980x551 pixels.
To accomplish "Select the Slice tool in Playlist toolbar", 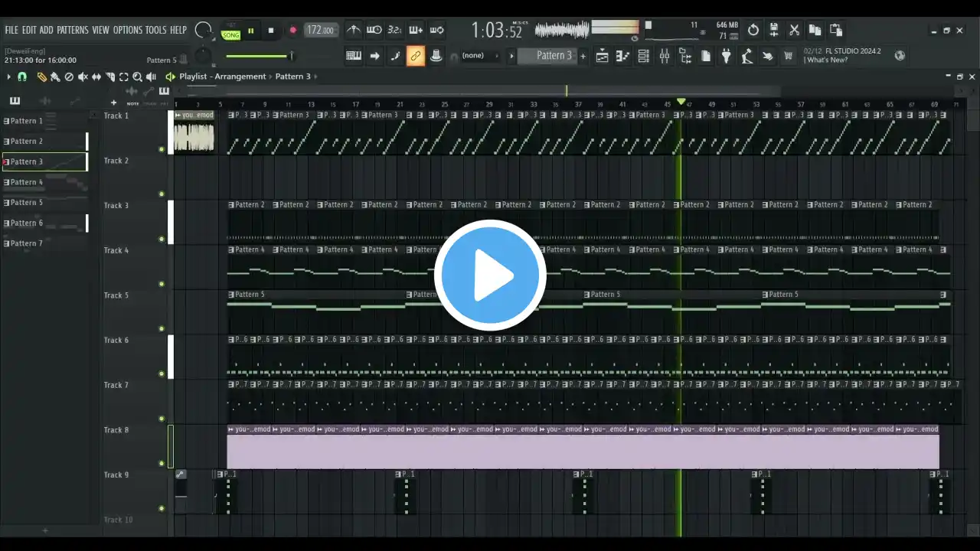I will tap(110, 77).
